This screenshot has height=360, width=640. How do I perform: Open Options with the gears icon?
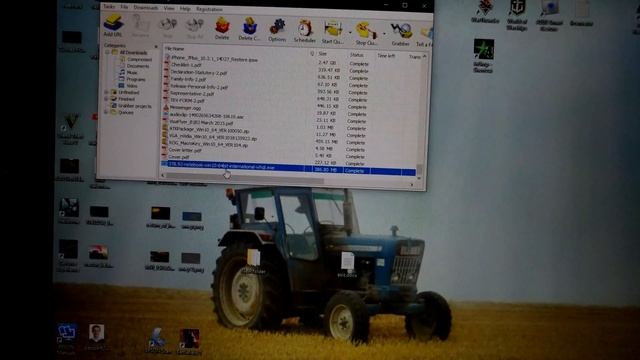click(277, 31)
